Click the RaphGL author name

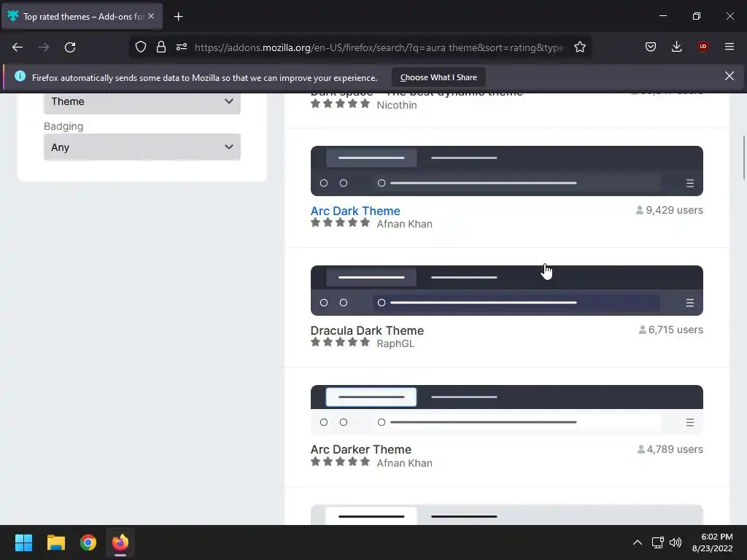click(x=395, y=343)
